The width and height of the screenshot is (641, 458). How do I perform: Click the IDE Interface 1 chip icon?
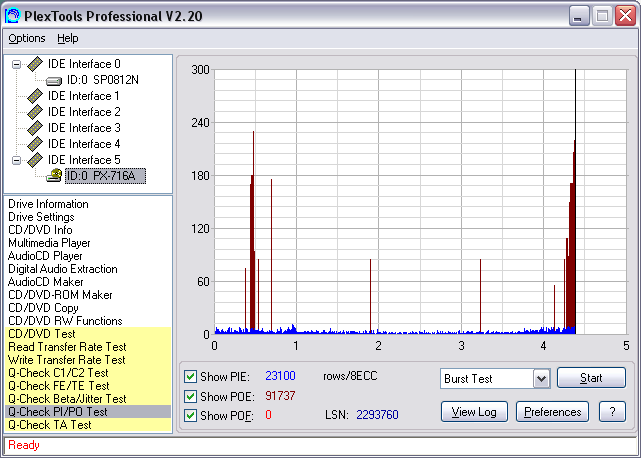point(35,96)
